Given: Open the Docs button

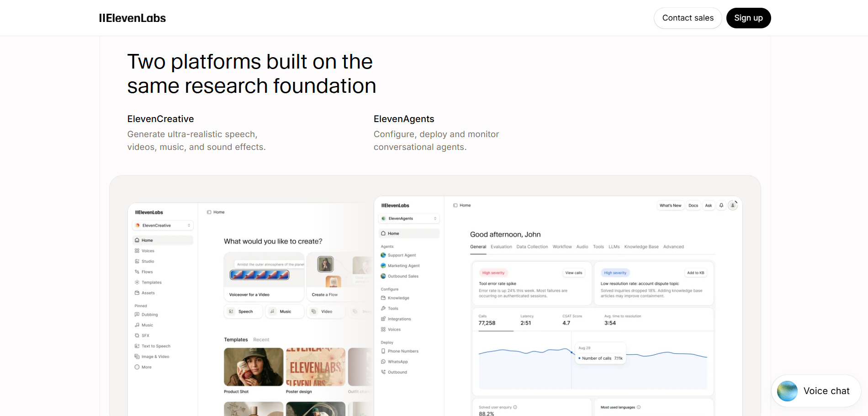Looking at the screenshot, I should [693, 205].
